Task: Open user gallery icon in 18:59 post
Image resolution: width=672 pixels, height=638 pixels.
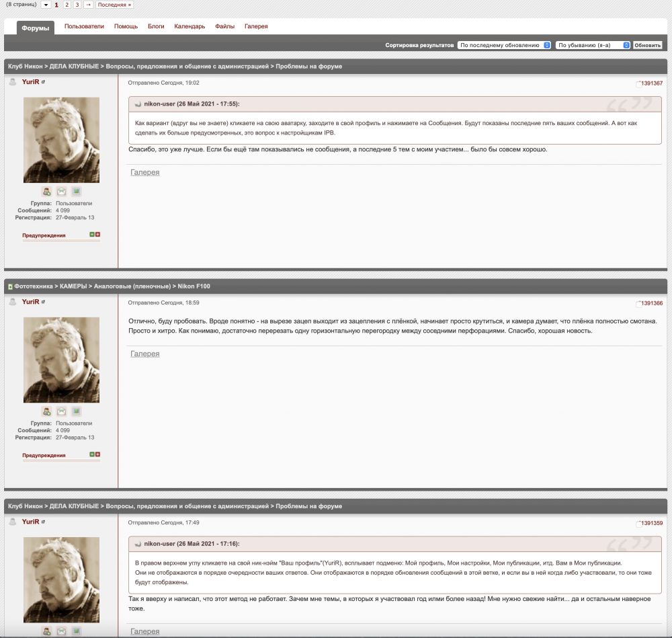Action: click(x=77, y=411)
